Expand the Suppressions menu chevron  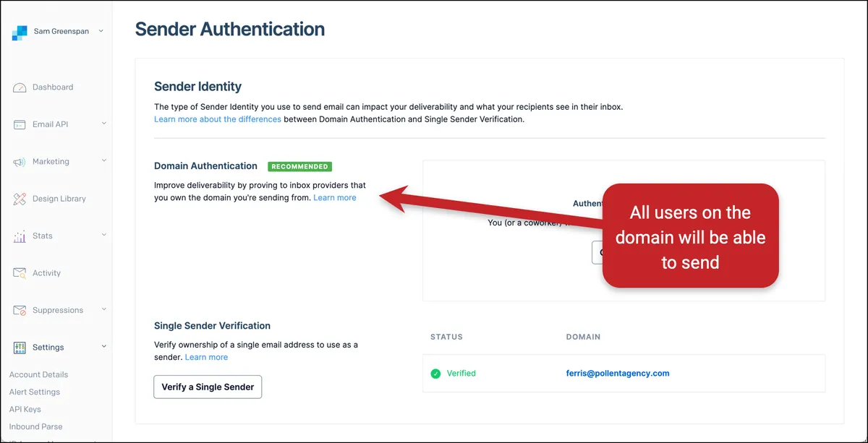(103, 309)
